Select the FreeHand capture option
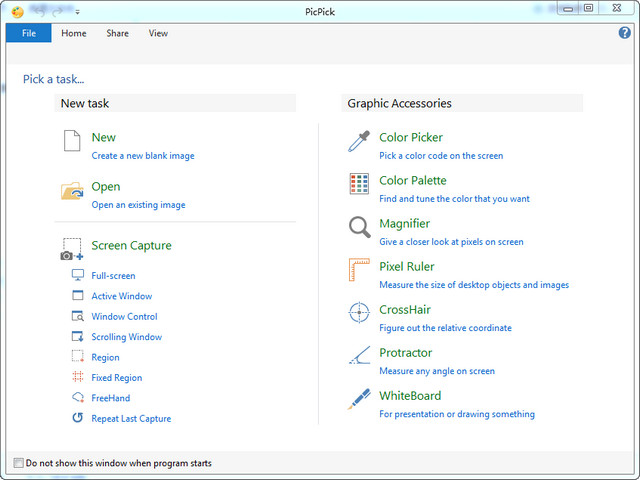The height and width of the screenshot is (480, 640). [x=111, y=398]
